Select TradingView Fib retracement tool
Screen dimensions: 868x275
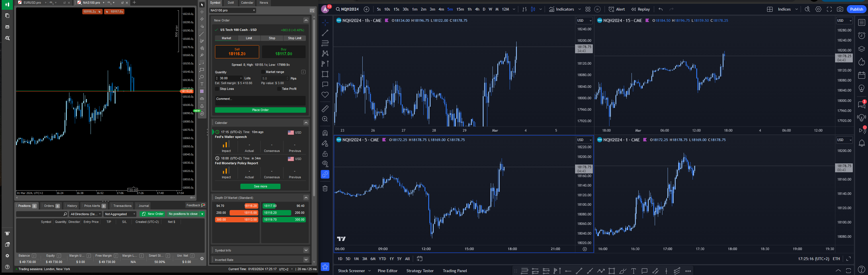[325, 43]
